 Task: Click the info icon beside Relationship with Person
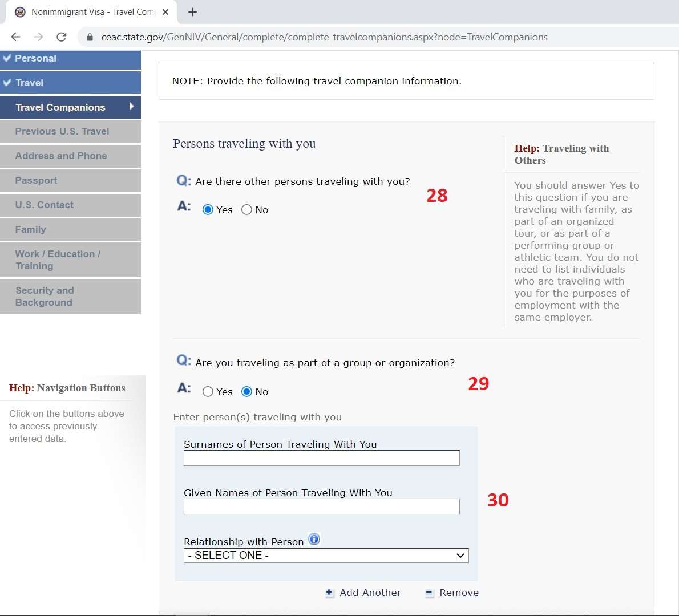coord(314,540)
